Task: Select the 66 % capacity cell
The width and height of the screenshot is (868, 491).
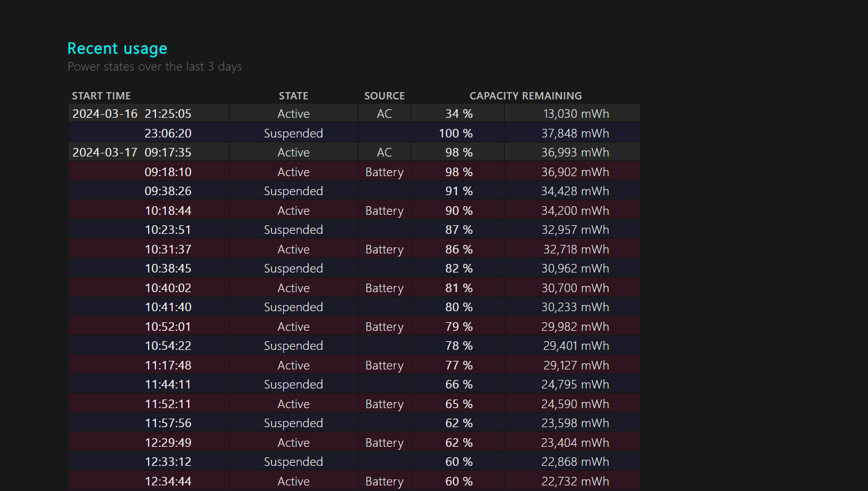Action: (459, 384)
